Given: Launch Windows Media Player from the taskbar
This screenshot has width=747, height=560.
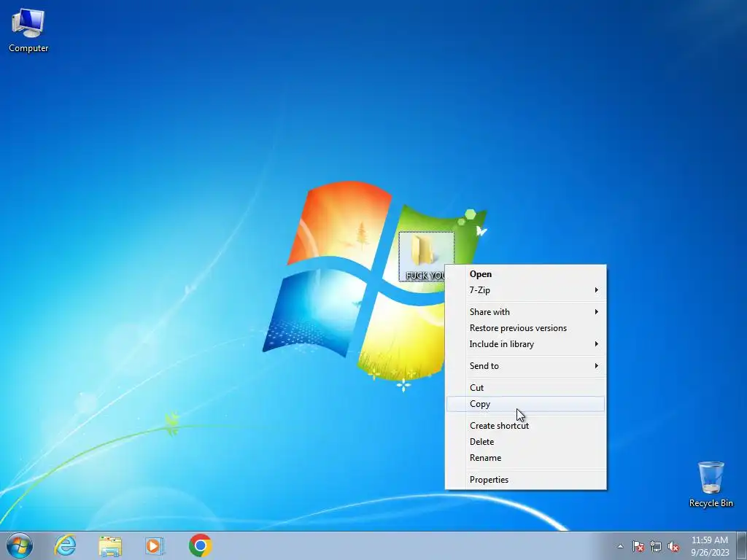Looking at the screenshot, I should click(155, 545).
